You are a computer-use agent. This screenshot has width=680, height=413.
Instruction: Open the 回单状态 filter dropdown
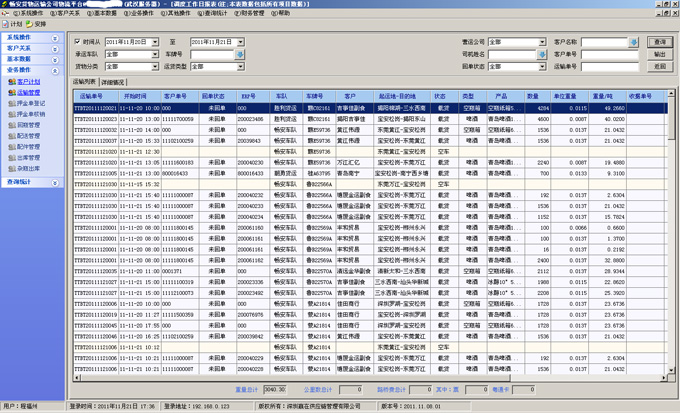point(542,66)
